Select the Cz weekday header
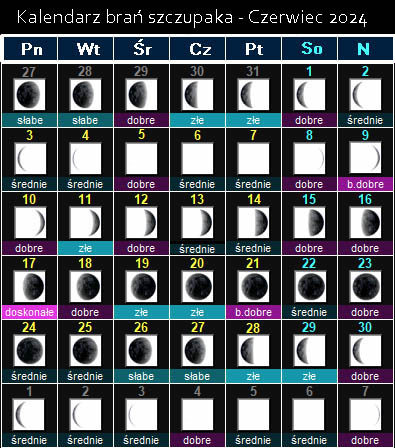The image size is (395, 448). pyautogui.click(x=198, y=49)
